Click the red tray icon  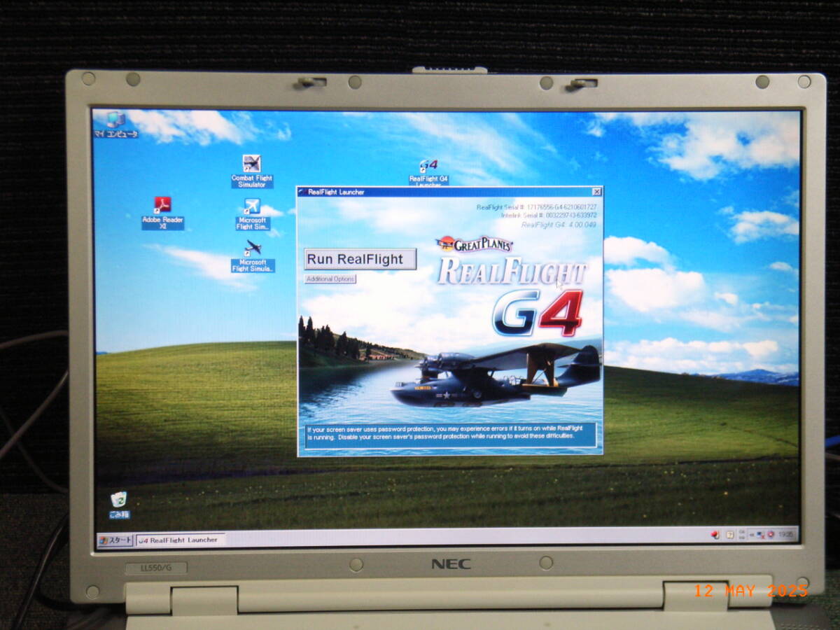coord(715,535)
